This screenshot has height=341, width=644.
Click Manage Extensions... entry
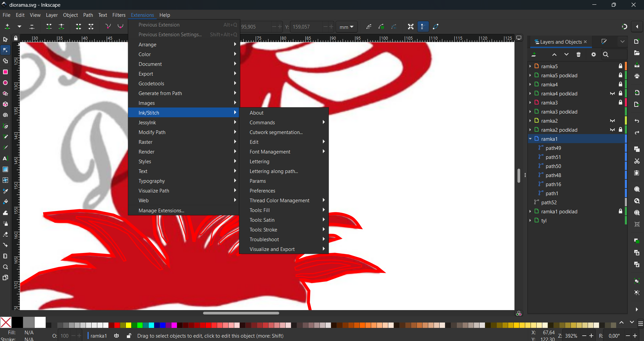click(x=184, y=210)
